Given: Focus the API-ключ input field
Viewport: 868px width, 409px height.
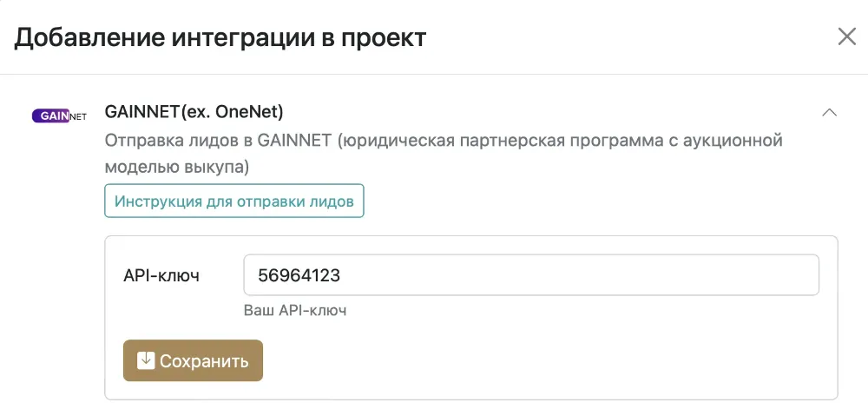Looking at the screenshot, I should tap(531, 275).
